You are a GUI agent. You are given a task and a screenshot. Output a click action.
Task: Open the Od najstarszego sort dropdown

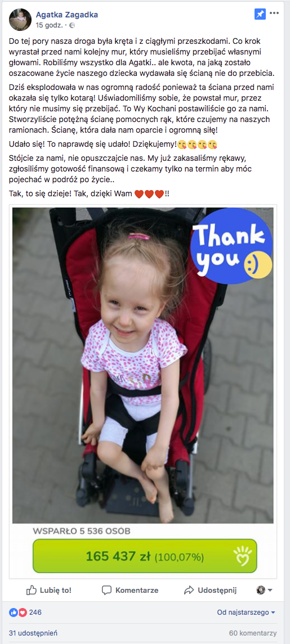coord(246,613)
